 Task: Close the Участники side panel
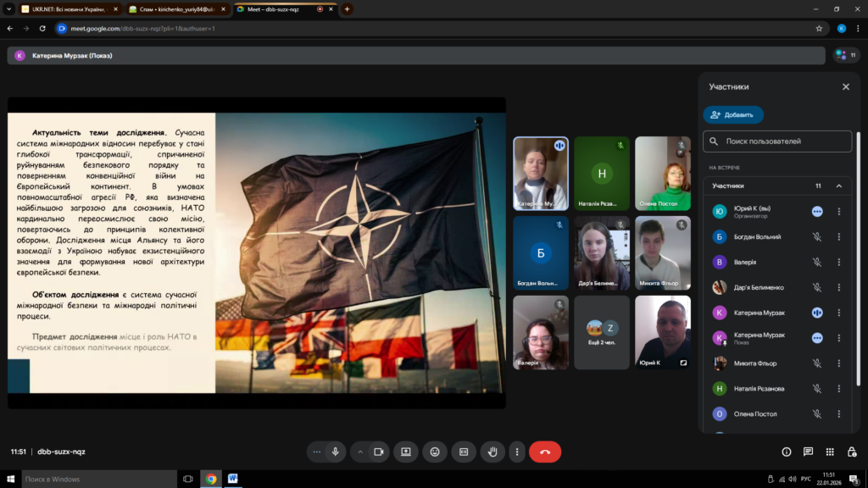coord(845,86)
